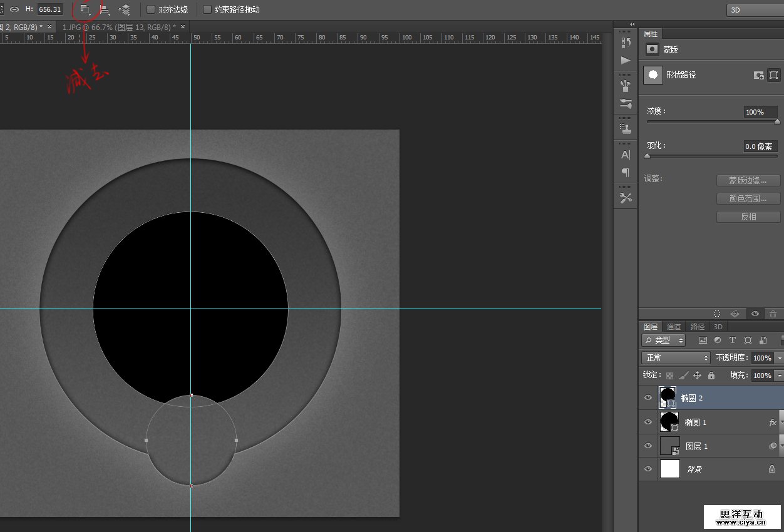Enable the 约束路径拖动 checkbox

click(207, 9)
